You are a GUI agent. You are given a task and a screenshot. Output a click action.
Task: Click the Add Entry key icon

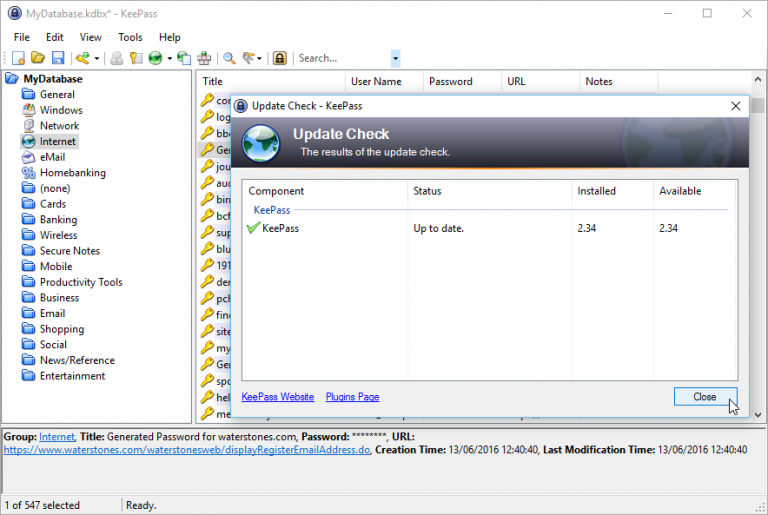click(x=83, y=58)
